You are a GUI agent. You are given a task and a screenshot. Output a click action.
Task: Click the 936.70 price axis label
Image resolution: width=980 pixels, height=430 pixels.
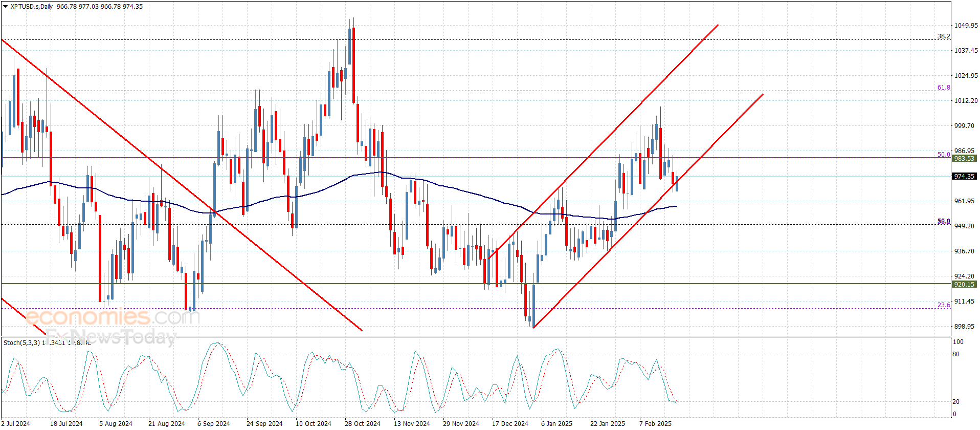point(964,251)
